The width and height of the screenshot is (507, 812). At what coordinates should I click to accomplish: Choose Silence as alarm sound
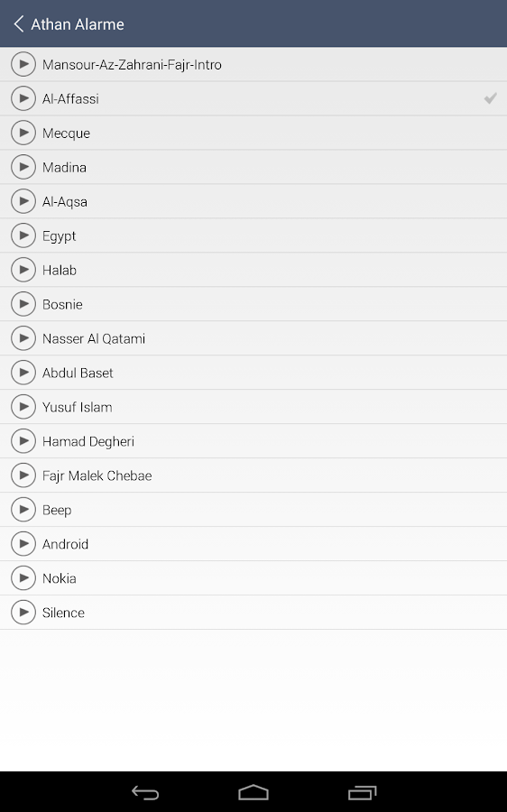[x=253, y=613]
